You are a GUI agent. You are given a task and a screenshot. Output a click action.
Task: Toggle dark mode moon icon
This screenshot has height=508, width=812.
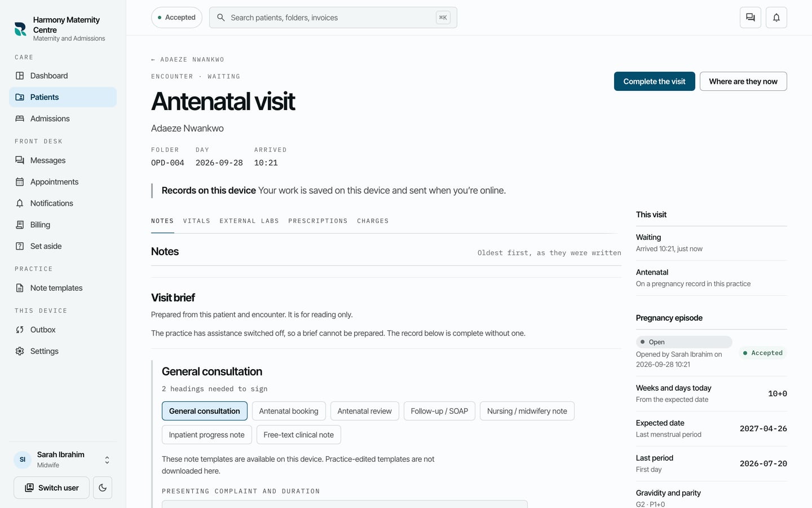[x=103, y=488]
